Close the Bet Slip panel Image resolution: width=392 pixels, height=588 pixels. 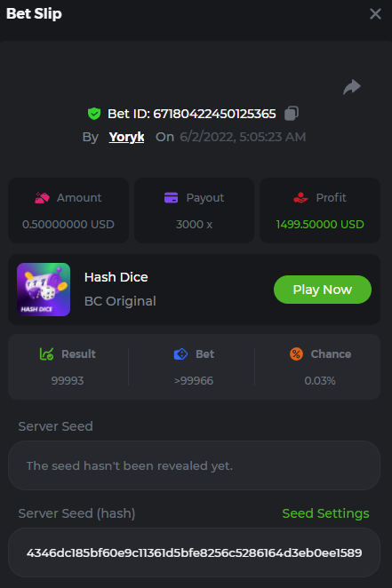(375, 14)
